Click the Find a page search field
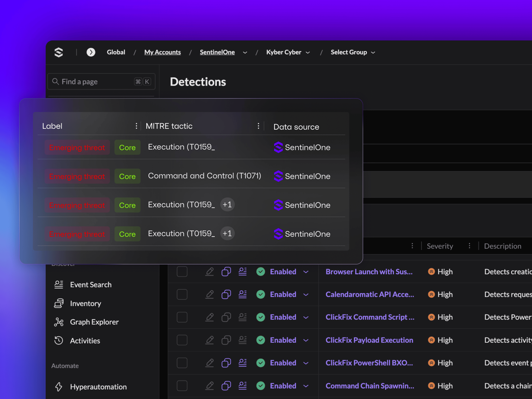This screenshot has width=532, height=399. 101,81
